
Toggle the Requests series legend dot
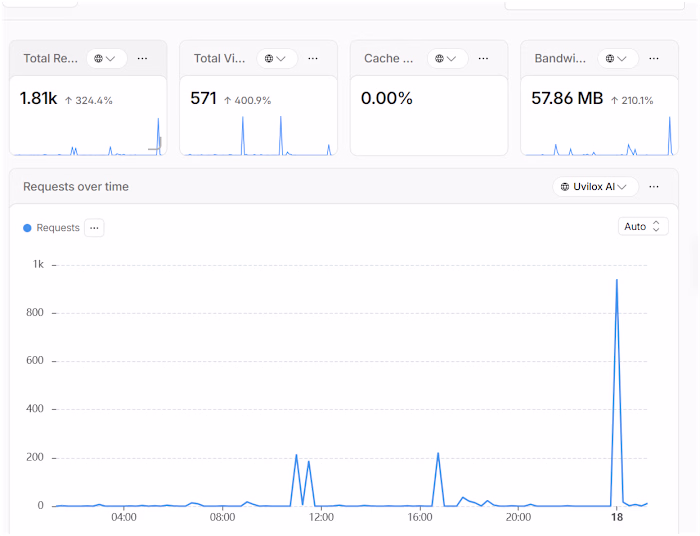click(x=27, y=228)
